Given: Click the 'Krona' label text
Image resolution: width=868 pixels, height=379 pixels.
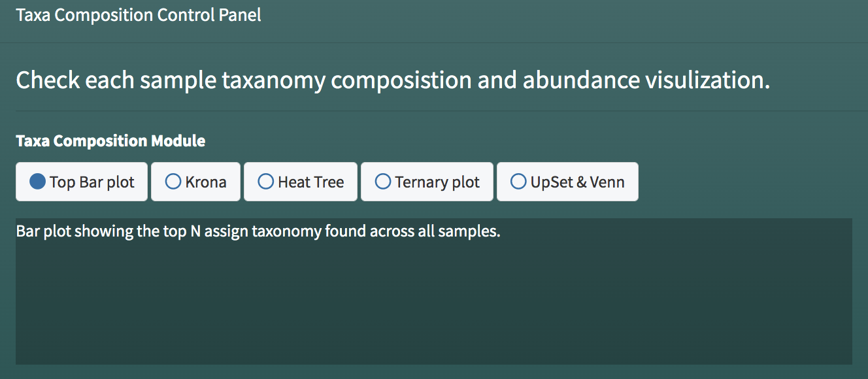Looking at the screenshot, I should coord(206,182).
